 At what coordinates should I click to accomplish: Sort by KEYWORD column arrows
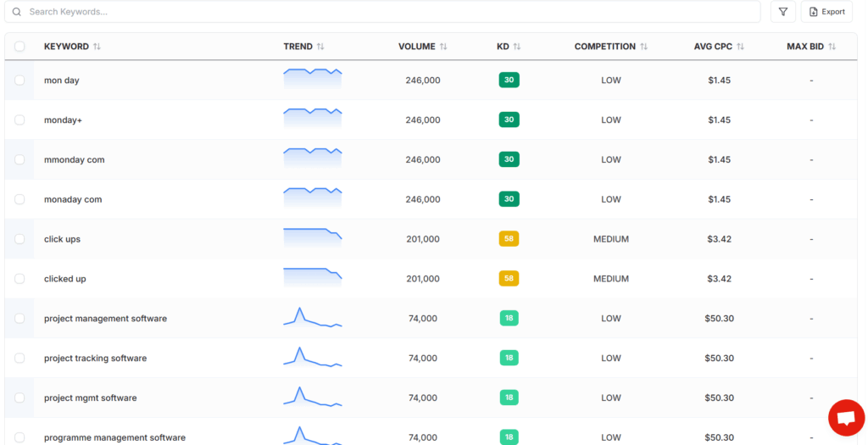[97, 47]
